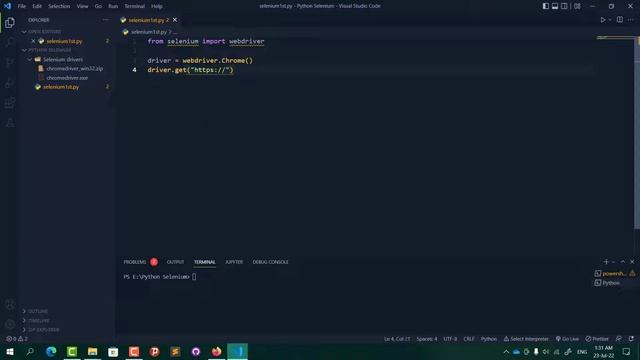
Task: Switch to the Output panel tab
Action: click(176, 262)
